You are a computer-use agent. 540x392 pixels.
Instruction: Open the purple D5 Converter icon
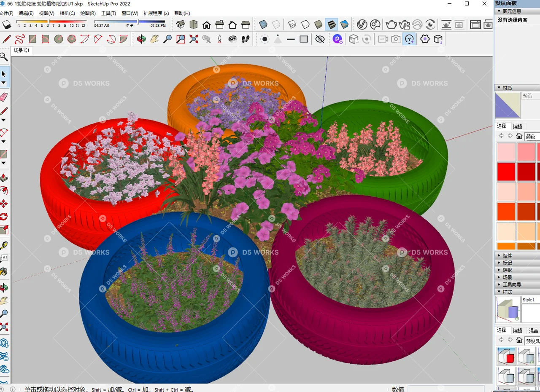coord(337,39)
